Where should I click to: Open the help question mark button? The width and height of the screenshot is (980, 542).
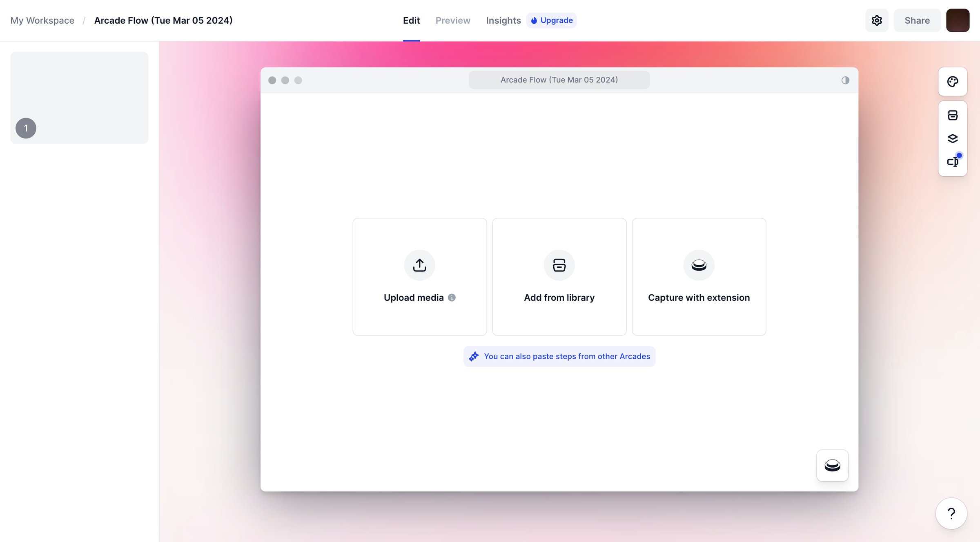pyautogui.click(x=951, y=513)
